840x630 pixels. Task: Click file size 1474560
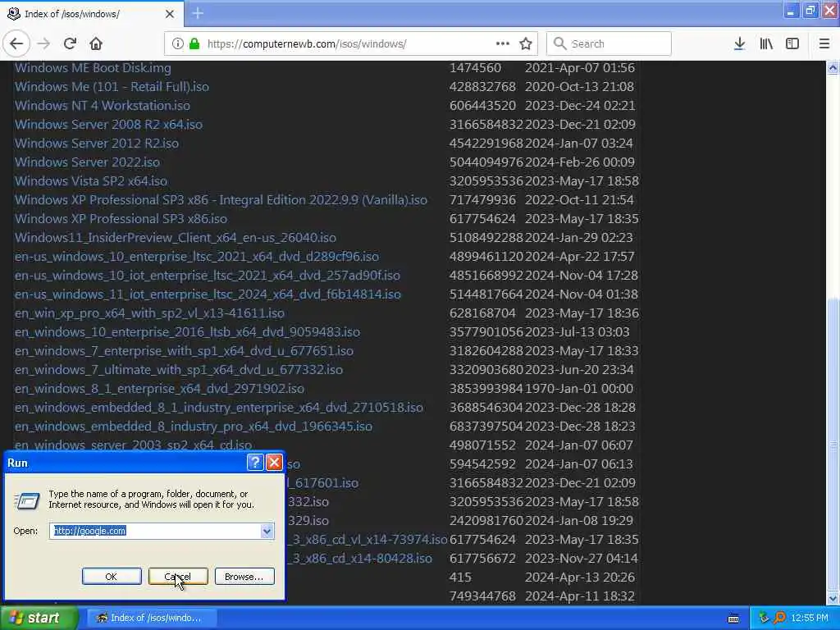point(475,68)
